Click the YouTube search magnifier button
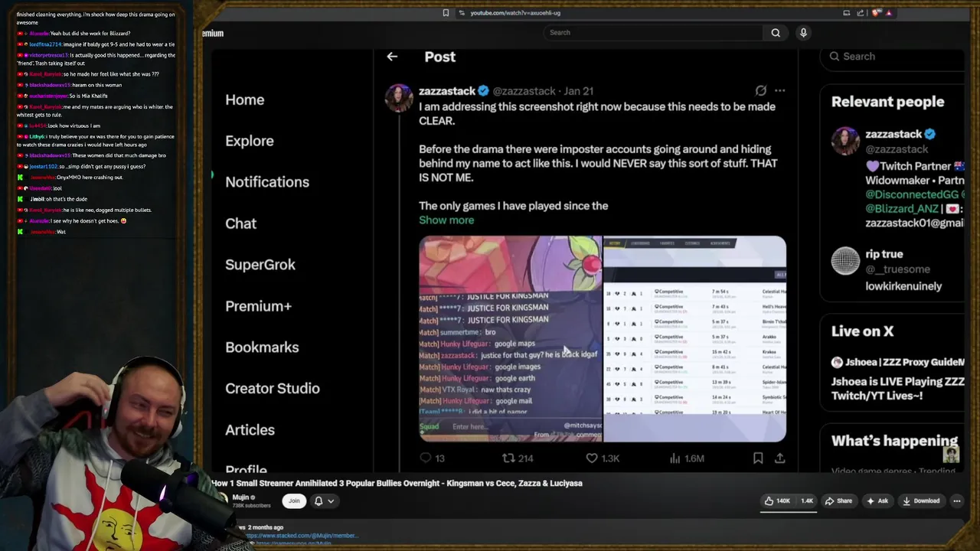The width and height of the screenshot is (980, 551). click(776, 32)
